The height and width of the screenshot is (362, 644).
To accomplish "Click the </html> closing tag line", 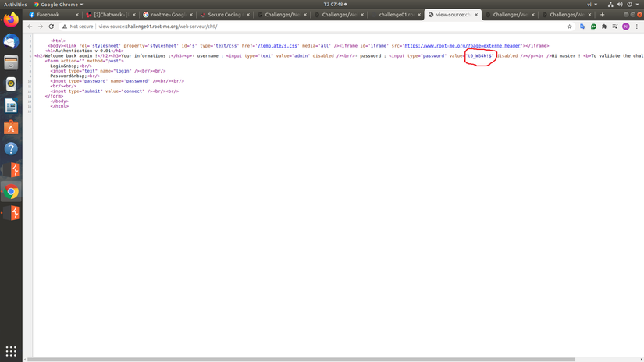I will 59,106.
